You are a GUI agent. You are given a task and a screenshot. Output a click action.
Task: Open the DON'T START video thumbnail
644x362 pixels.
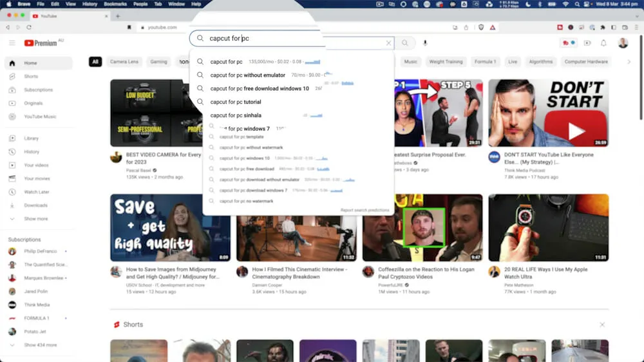pos(548,113)
